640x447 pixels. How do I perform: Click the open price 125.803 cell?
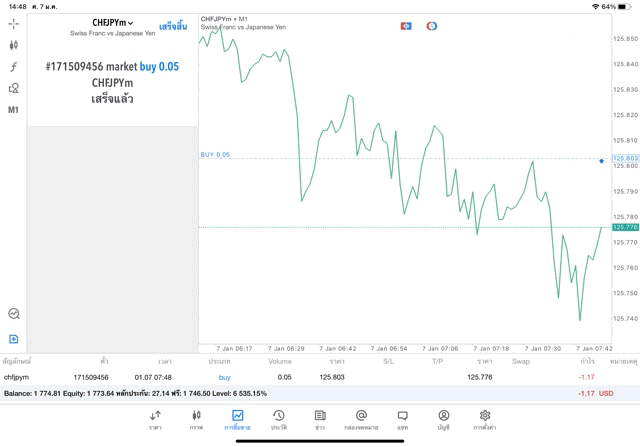[332, 377]
